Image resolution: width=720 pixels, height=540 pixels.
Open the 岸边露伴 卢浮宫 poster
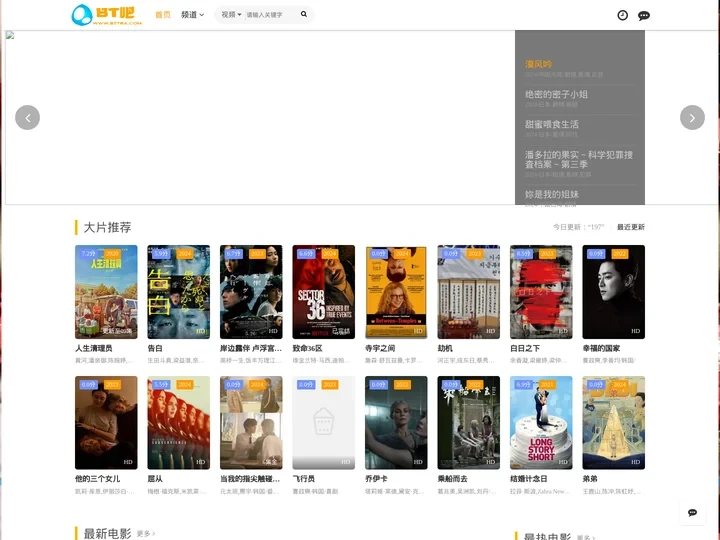tap(251, 292)
